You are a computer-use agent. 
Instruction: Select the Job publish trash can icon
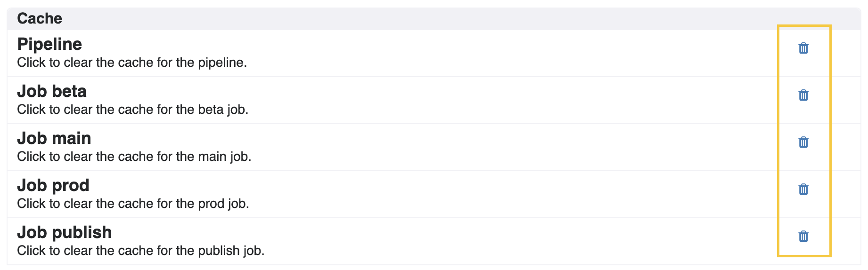[803, 236]
